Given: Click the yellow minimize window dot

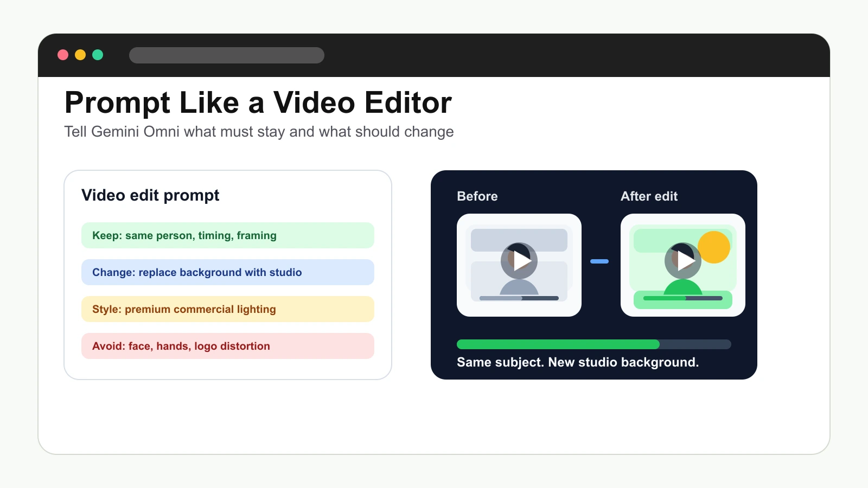Looking at the screenshot, I should (x=80, y=55).
